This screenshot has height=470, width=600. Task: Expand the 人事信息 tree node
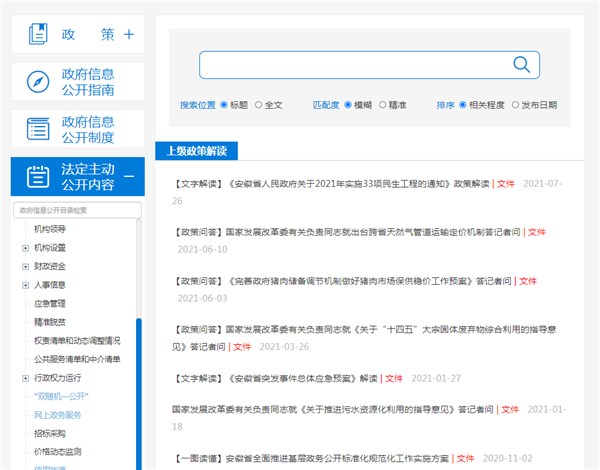click(x=26, y=285)
